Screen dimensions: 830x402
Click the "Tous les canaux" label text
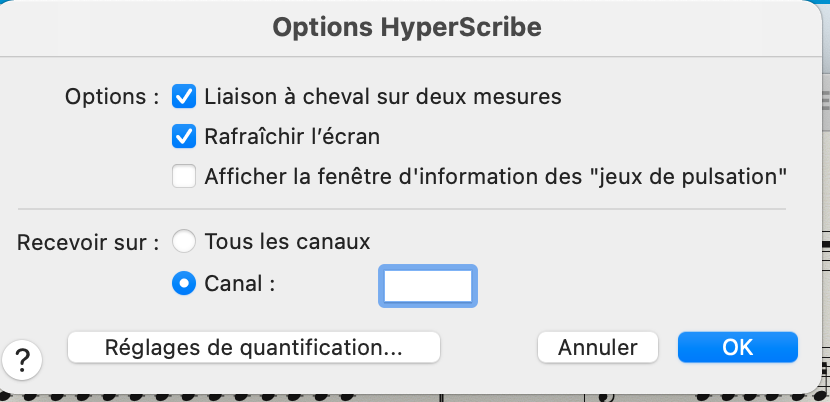coord(287,241)
